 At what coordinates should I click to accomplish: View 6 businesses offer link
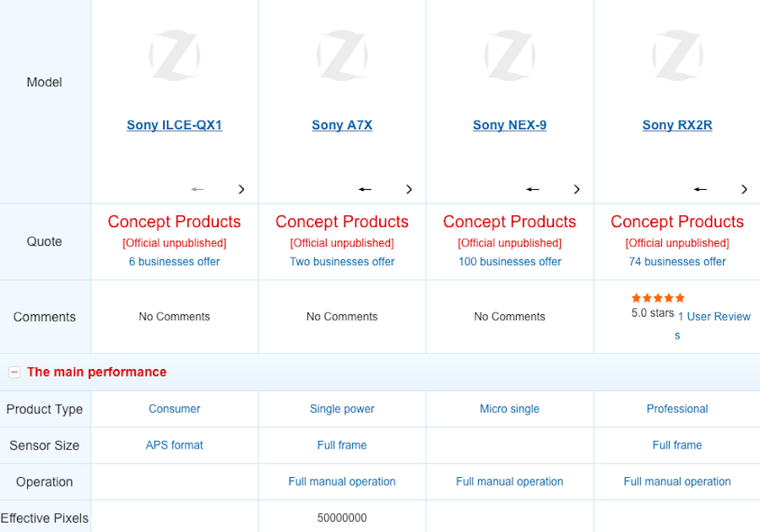click(174, 262)
